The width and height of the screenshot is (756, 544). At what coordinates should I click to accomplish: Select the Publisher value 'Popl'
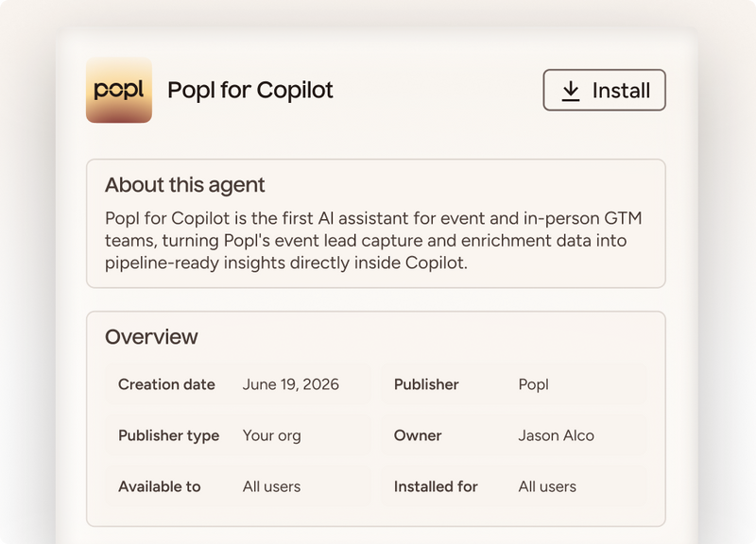(x=533, y=384)
